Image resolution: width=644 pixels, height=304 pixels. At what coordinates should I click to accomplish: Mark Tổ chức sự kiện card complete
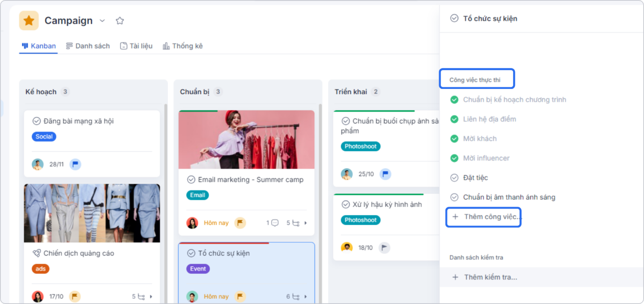click(x=191, y=253)
